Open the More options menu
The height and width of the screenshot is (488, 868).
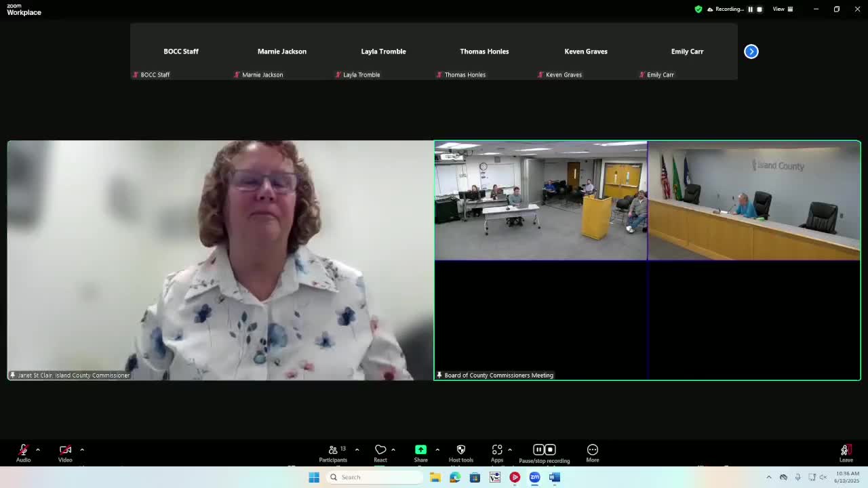coord(593,453)
